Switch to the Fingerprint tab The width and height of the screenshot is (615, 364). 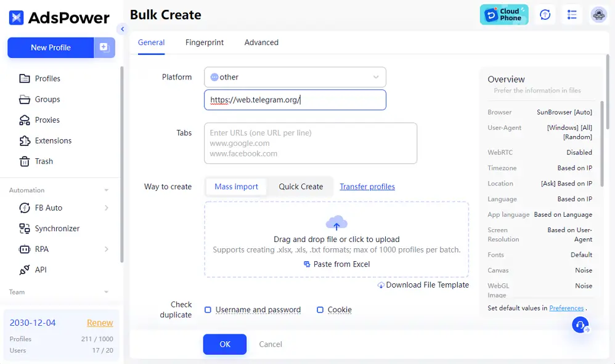[205, 42]
